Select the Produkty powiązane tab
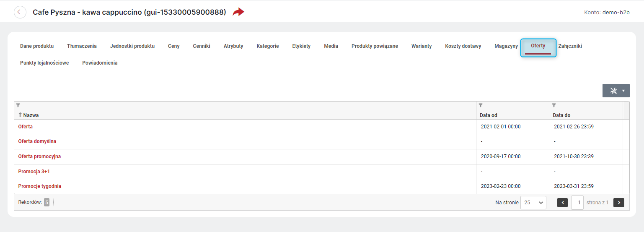 375,46
